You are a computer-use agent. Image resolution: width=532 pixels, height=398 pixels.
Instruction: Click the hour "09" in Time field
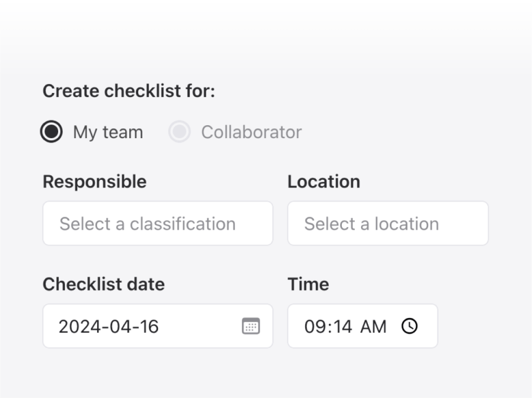tap(315, 327)
